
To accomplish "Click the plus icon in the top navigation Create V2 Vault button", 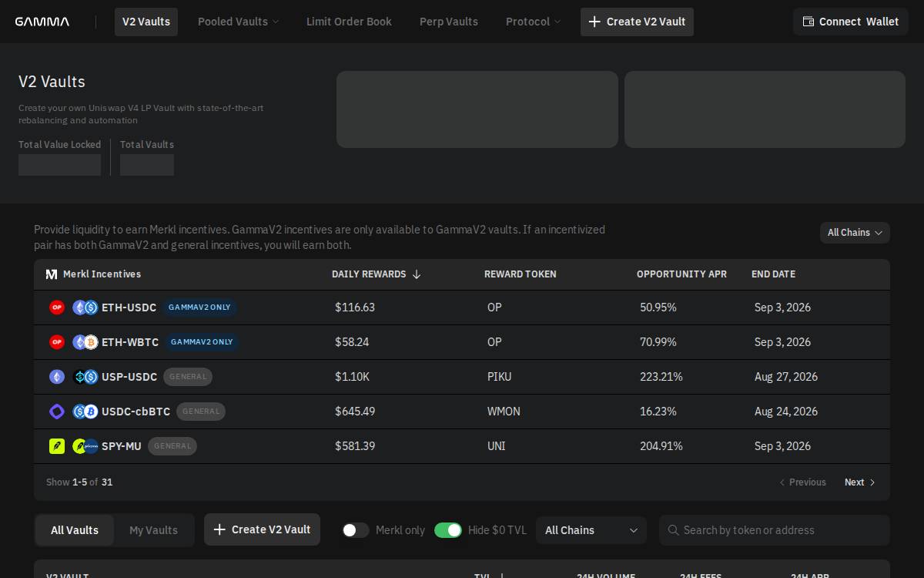I will (x=594, y=22).
